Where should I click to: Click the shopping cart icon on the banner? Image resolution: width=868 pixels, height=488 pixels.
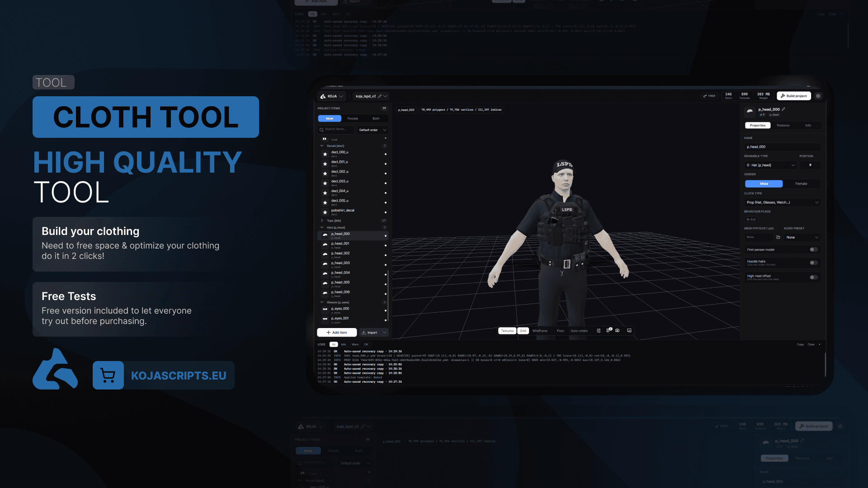click(108, 375)
